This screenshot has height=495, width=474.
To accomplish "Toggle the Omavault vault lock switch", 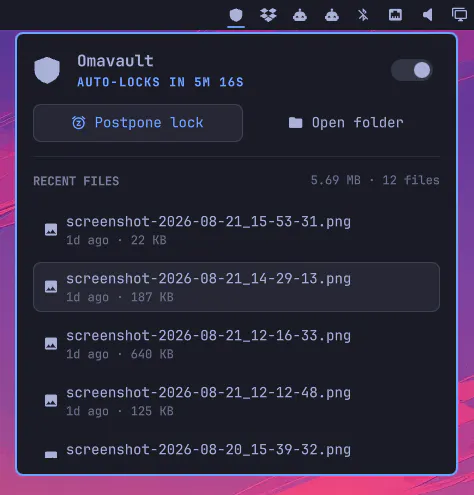I will 412,70.
